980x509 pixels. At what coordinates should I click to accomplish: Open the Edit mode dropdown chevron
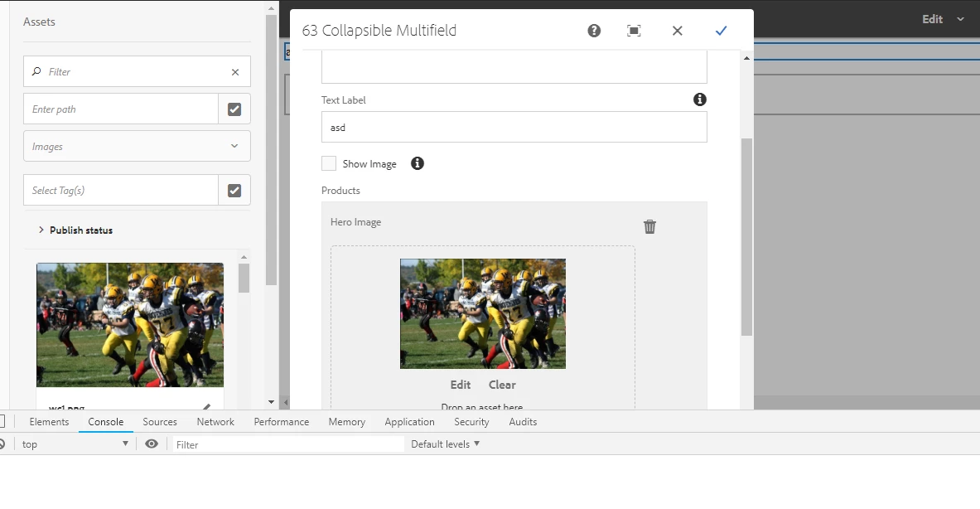point(961,19)
